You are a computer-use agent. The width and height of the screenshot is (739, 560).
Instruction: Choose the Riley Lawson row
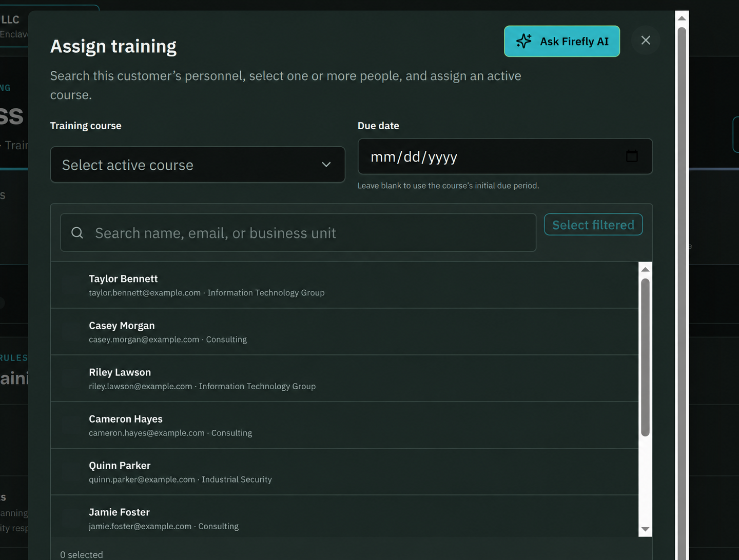point(344,378)
